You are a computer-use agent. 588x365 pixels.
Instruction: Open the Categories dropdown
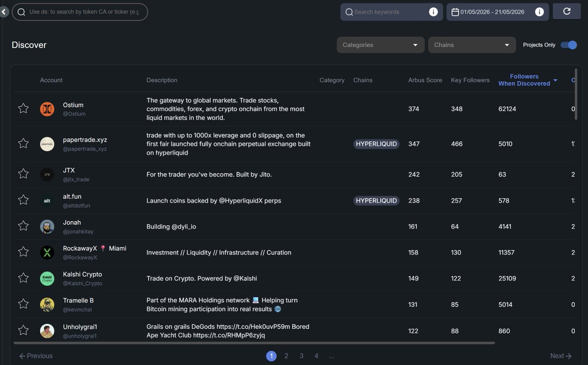point(380,45)
